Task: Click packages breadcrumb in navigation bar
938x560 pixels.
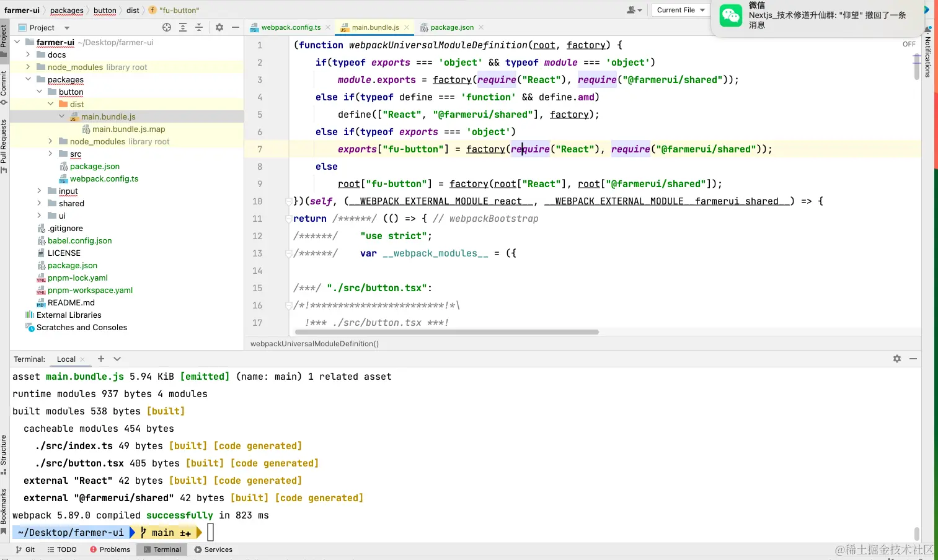Action: coord(66,11)
